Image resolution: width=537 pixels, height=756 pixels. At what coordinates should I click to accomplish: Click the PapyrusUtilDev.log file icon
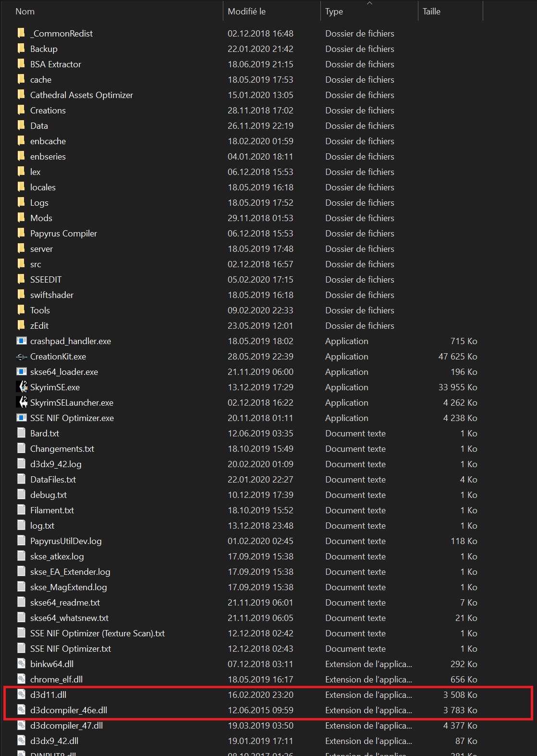(21, 541)
